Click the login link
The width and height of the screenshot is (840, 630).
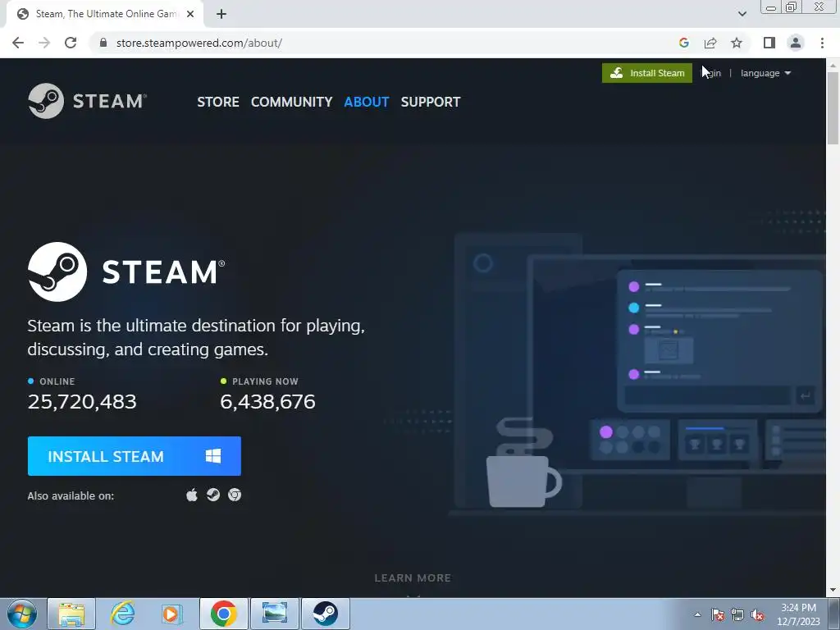tap(713, 73)
